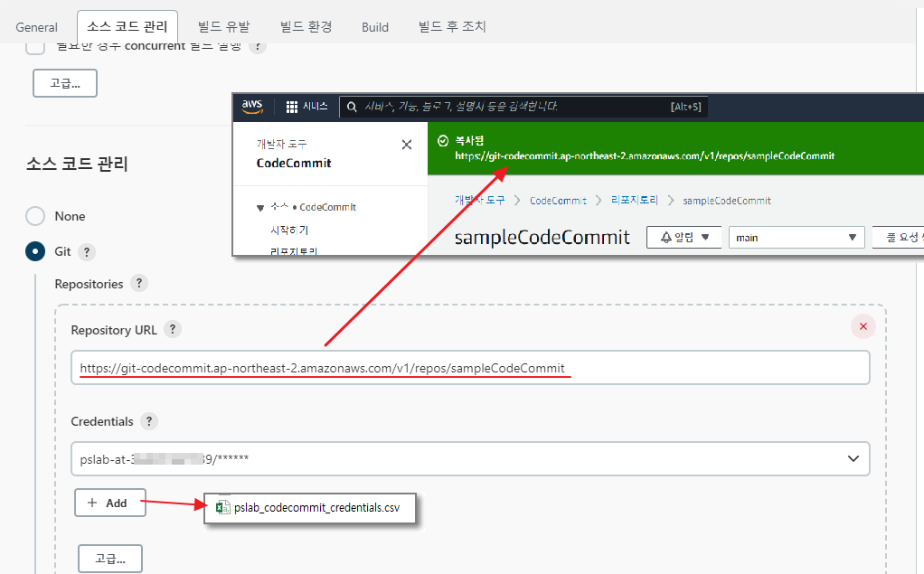The width and height of the screenshot is (924, 574).
Task: Open the 빌드 유발 tab
Action: (224, 27)
